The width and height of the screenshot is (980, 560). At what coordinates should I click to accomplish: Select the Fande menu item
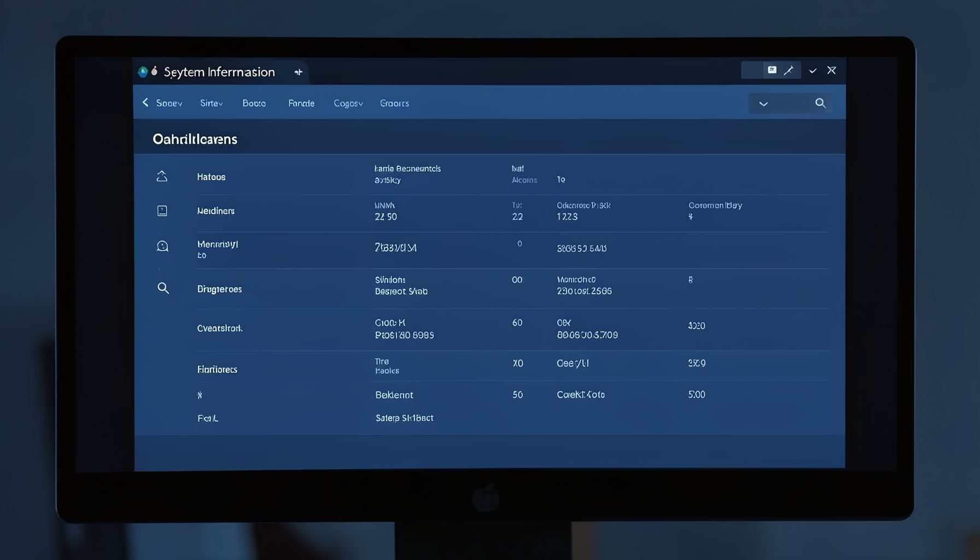[301, 103]
